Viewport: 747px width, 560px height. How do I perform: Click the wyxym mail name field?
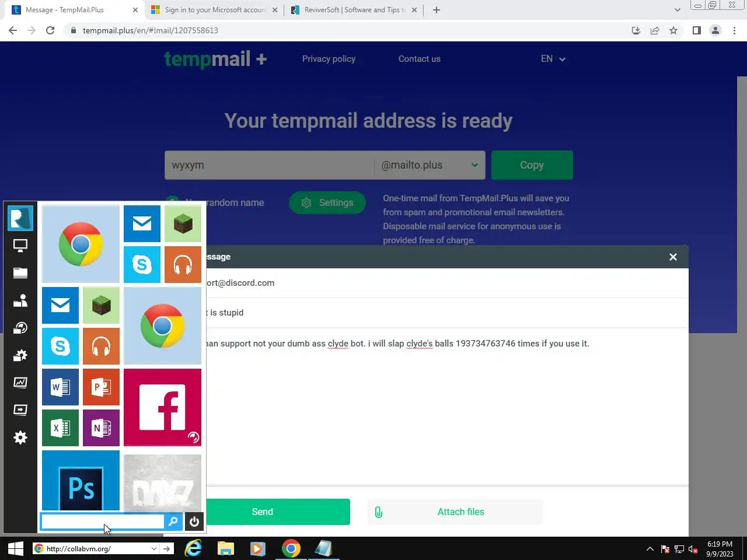point(269,165)
